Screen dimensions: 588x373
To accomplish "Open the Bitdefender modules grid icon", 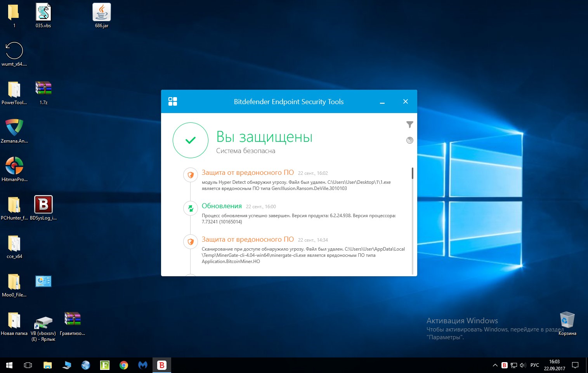I will pos(173,101).
